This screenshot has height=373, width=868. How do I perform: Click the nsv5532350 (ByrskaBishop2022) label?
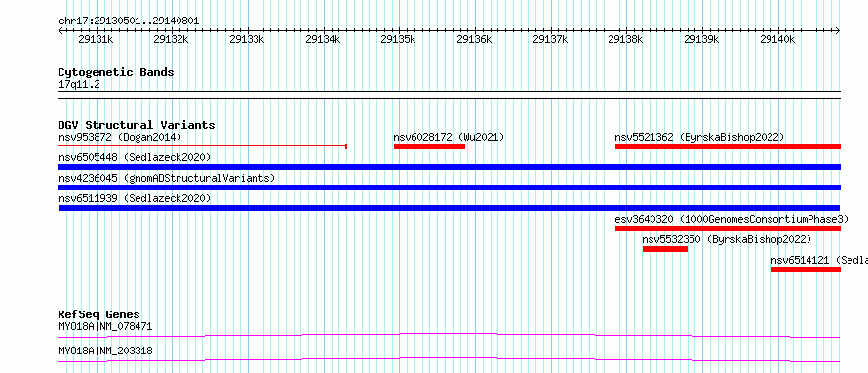[727, 239]
